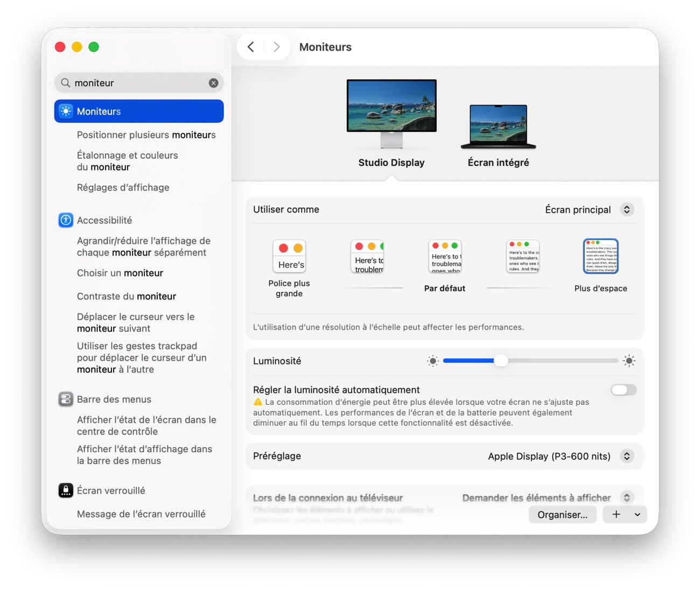
Task: Select the Plus d'espace resolution option
Action: click(600, 256)
